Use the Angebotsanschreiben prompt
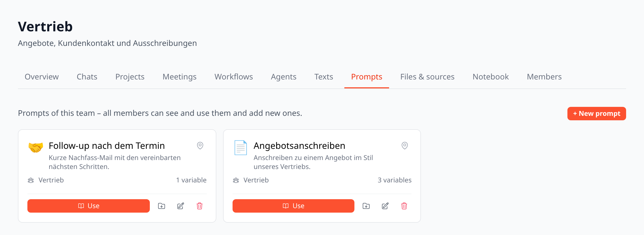The image size is (644, 235). 293,206
